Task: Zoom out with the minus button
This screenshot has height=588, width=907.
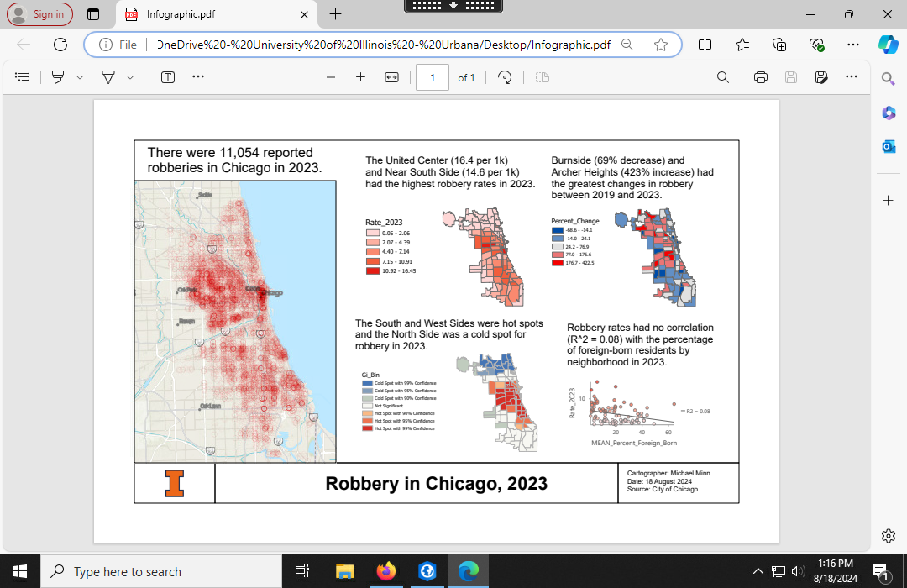Action: pos(331,77)
